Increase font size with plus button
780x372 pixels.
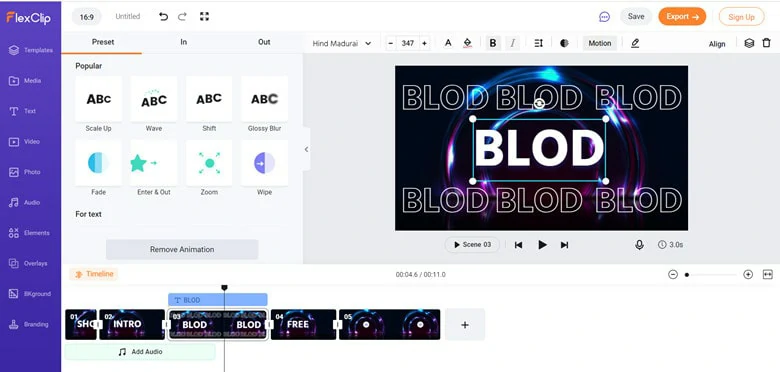(x=424, y=43)
